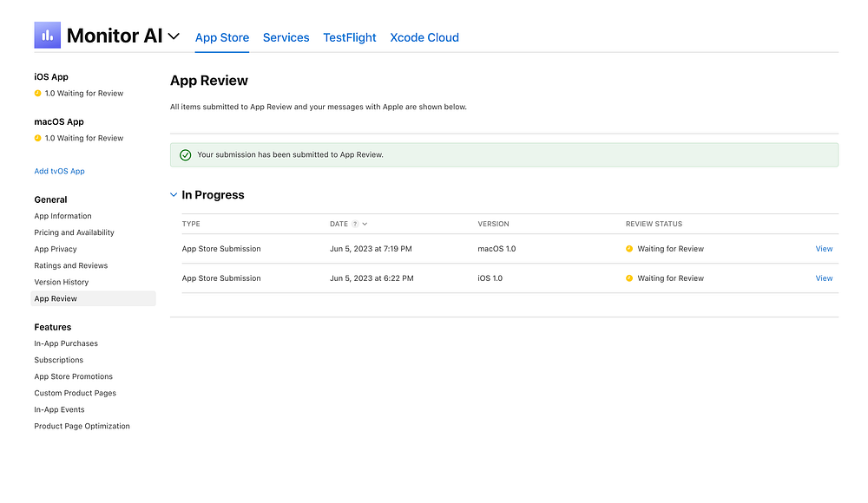Open App Privacy in the sidebar
This screenshot has height=503, width=868.
click(x=56, y=249)
